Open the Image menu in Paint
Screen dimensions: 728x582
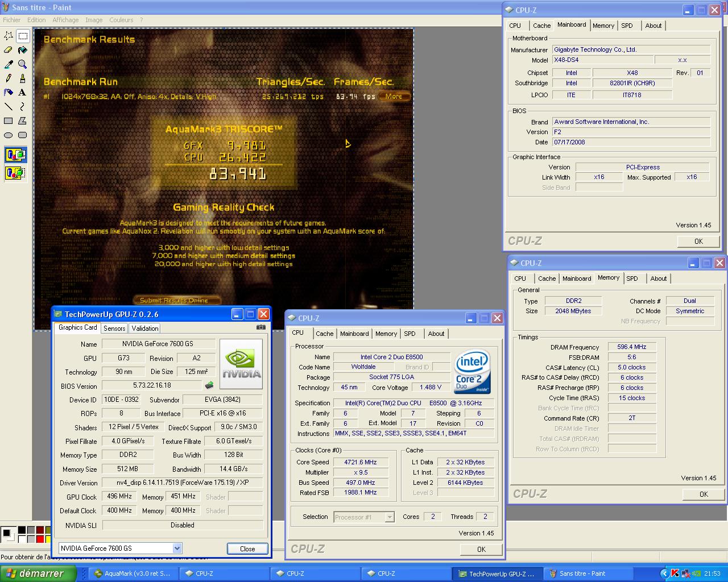[94, 20]
